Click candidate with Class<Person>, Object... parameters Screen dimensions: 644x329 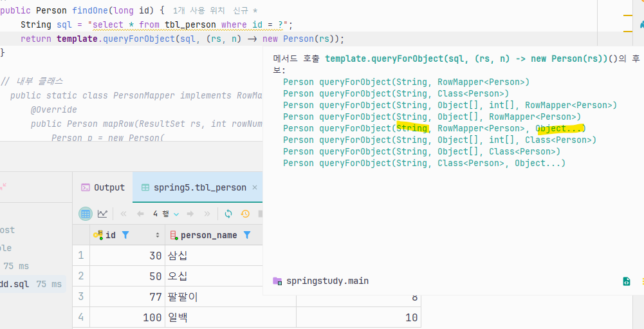tap(424, 164)
